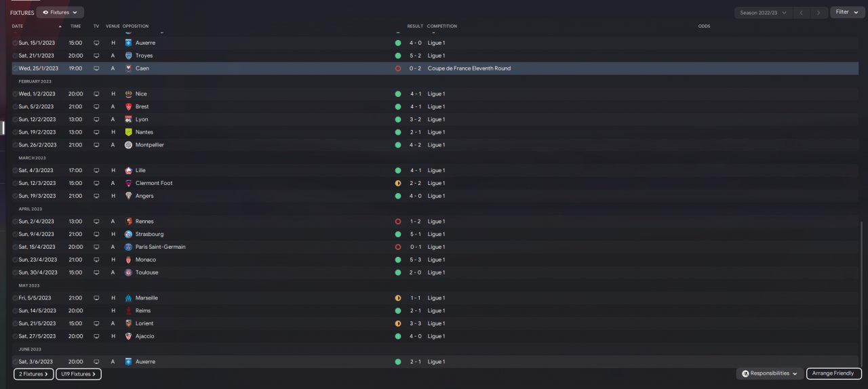Open the 2 Fixtures view

[33, 374]
